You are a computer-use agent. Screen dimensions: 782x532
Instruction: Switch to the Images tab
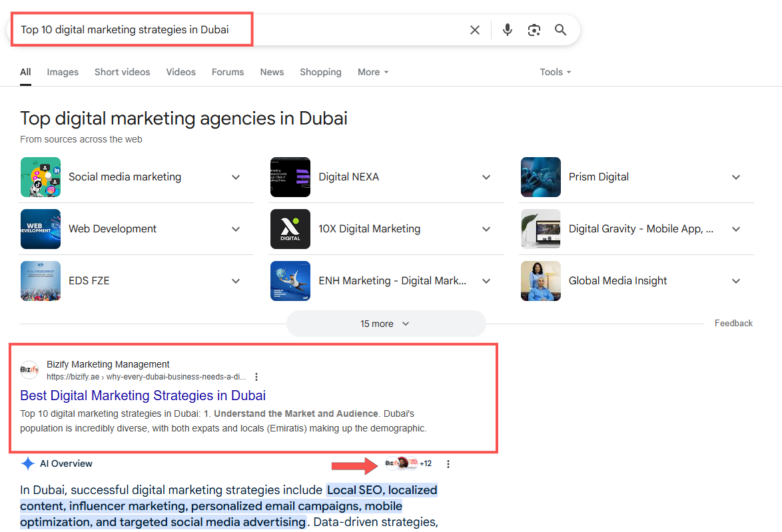pos(63,73)
